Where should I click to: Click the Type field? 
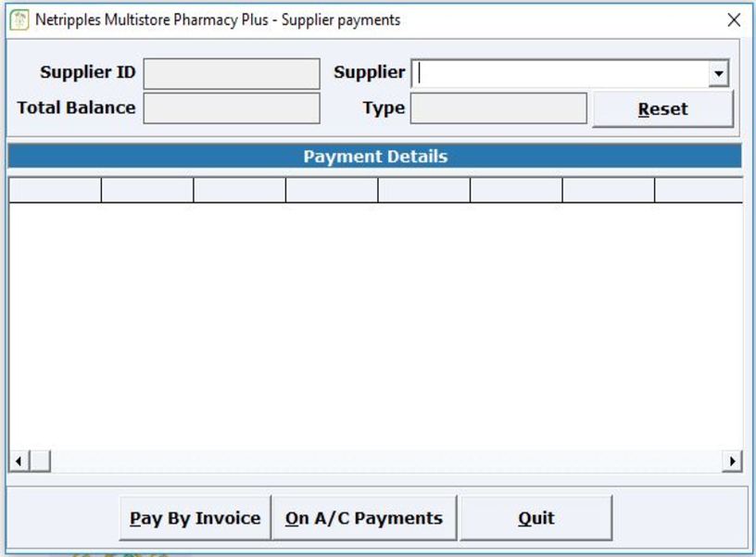498,108
